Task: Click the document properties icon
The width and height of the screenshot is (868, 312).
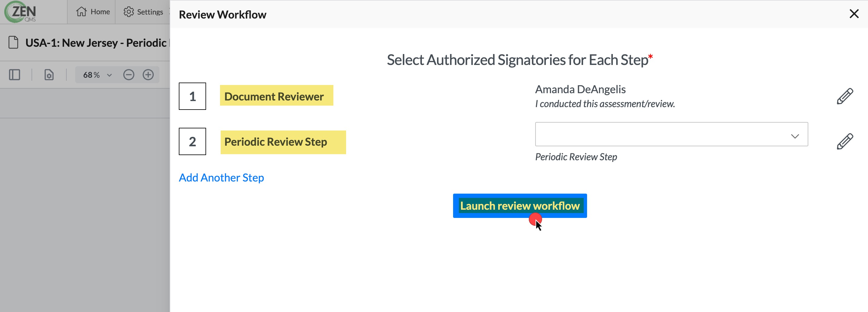Action: pos(49,75)
